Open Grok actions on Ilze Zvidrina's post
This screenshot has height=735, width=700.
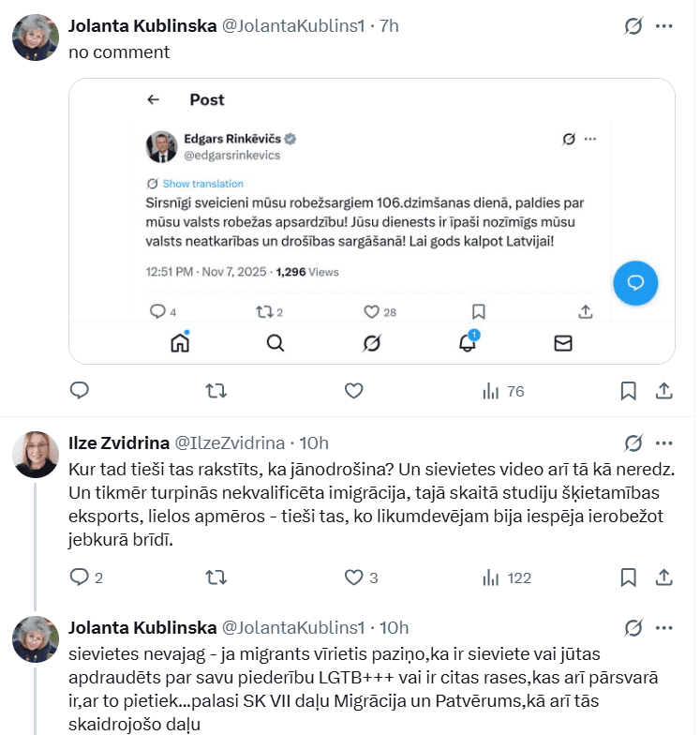[x=633, y=442]
